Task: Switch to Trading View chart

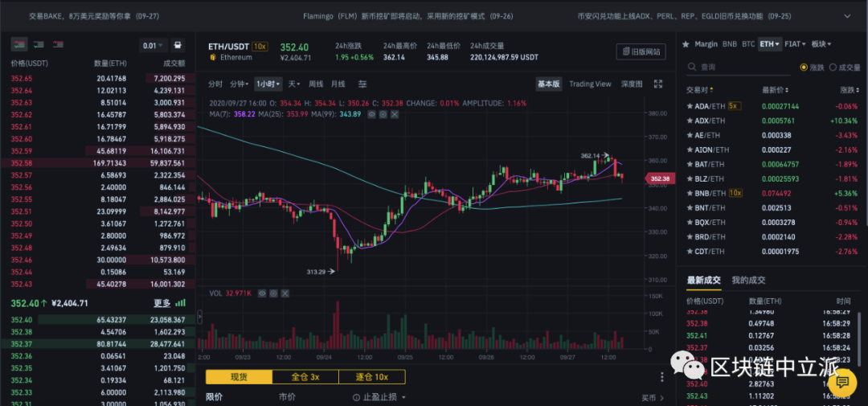Action: 590,84
